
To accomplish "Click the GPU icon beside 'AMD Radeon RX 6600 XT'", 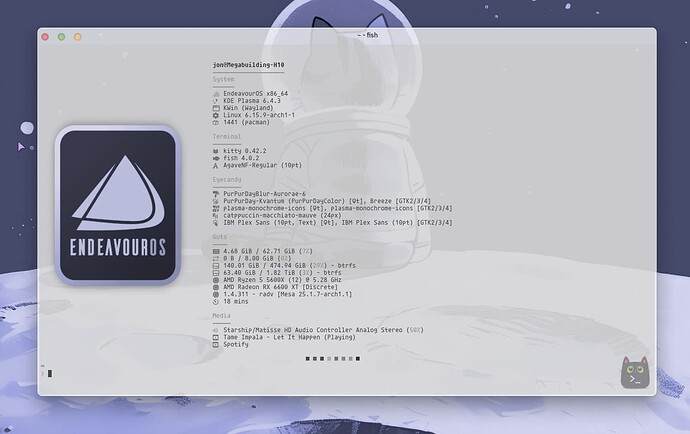I will pyautogui.click(x=216, y=287).
